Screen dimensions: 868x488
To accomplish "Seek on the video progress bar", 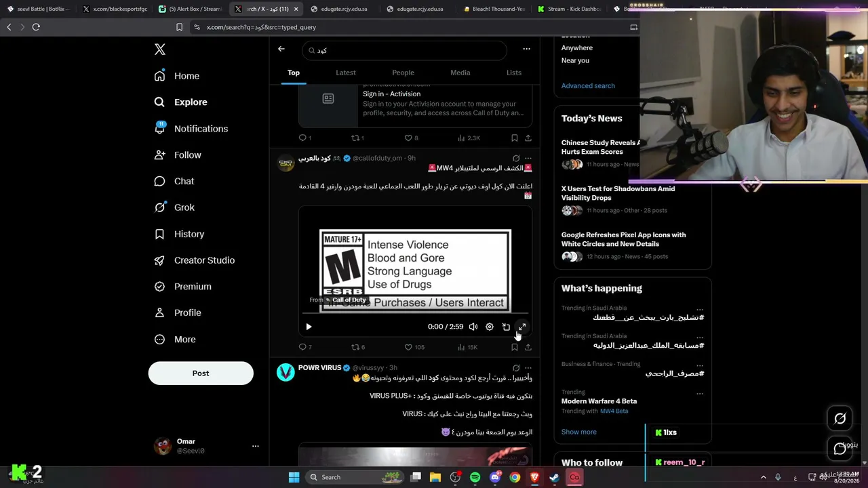I will 415,313.
